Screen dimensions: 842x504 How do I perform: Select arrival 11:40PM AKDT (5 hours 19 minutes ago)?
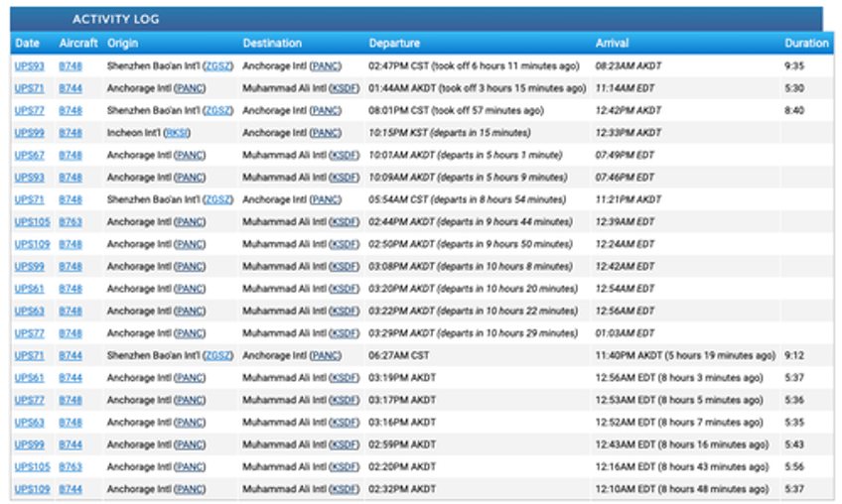pos(685,355)
